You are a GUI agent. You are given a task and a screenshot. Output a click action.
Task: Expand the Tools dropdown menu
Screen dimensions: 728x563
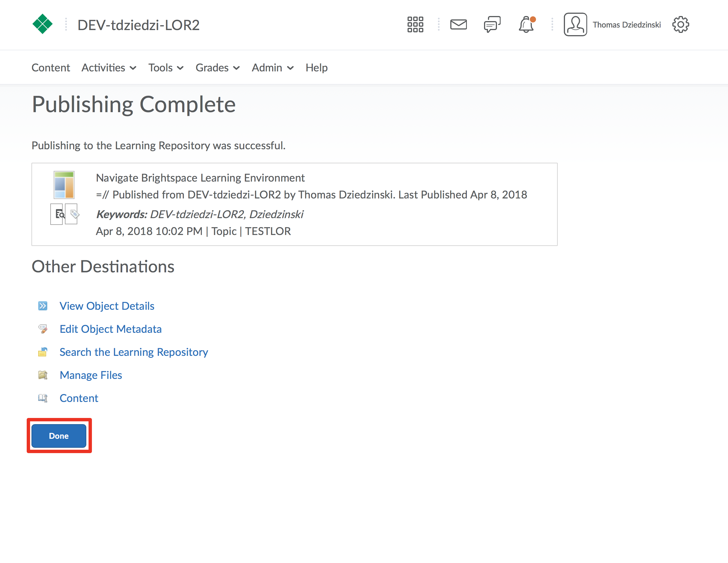point(166,68)
